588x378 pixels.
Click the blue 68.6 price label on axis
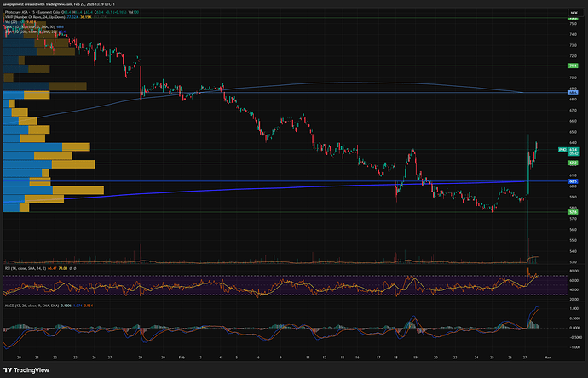pos(574,93)
